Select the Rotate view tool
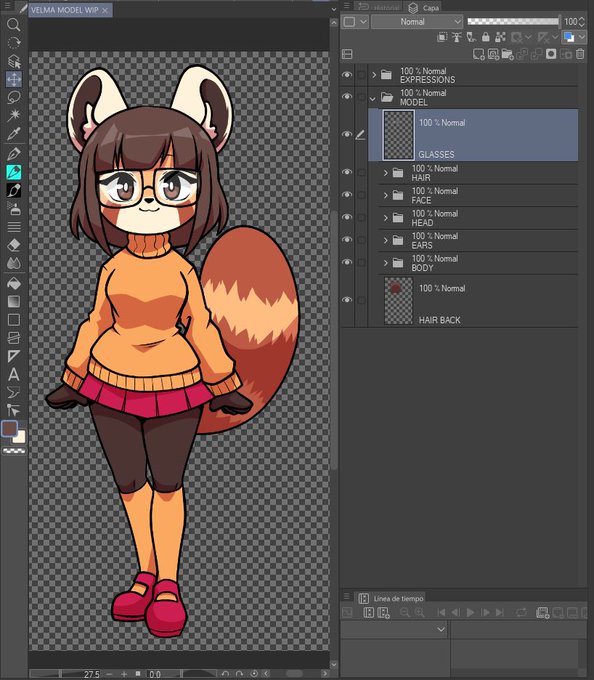 [x=13, y=43]
